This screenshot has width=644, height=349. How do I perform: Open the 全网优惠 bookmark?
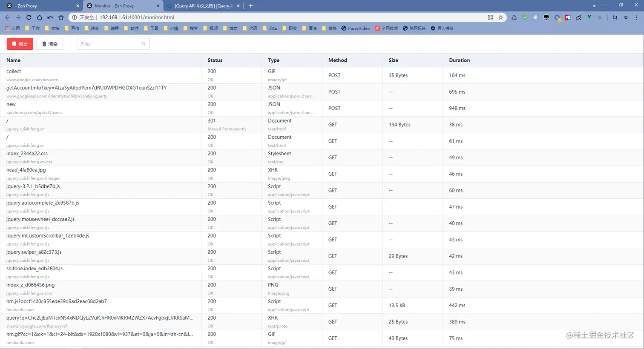(386, 28)
